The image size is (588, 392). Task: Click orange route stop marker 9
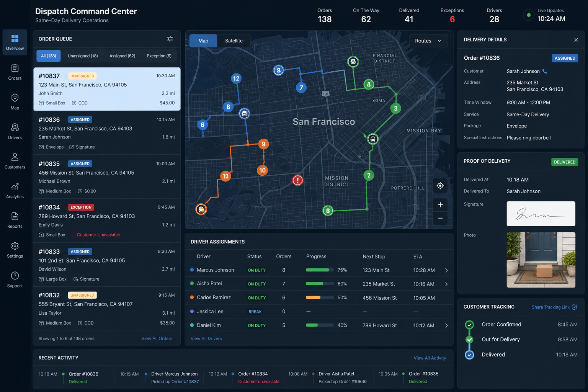click(x=263, y=144)
